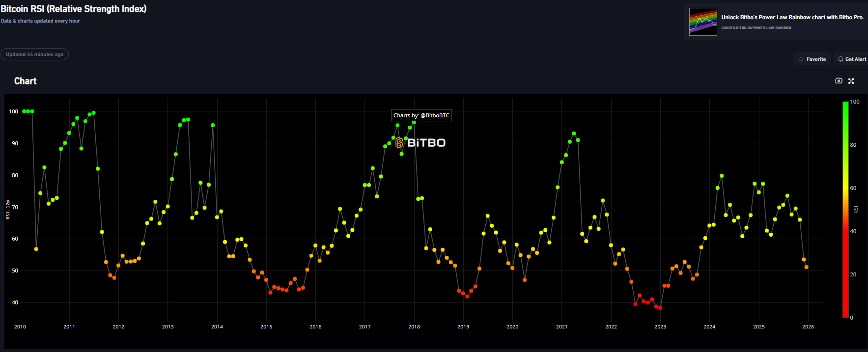
Task: Select the lowest red data point near 2023
Action: [660, 308]
